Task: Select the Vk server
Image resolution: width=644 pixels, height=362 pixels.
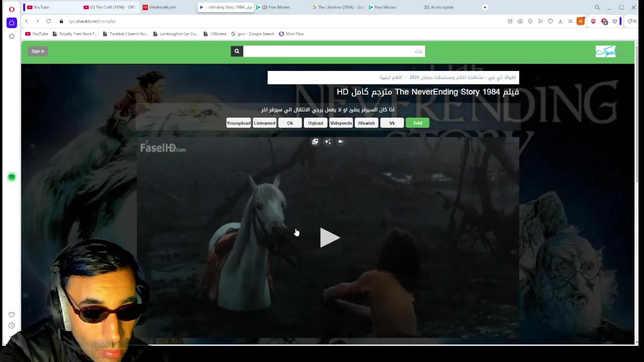Action: [x=392, y=123]
